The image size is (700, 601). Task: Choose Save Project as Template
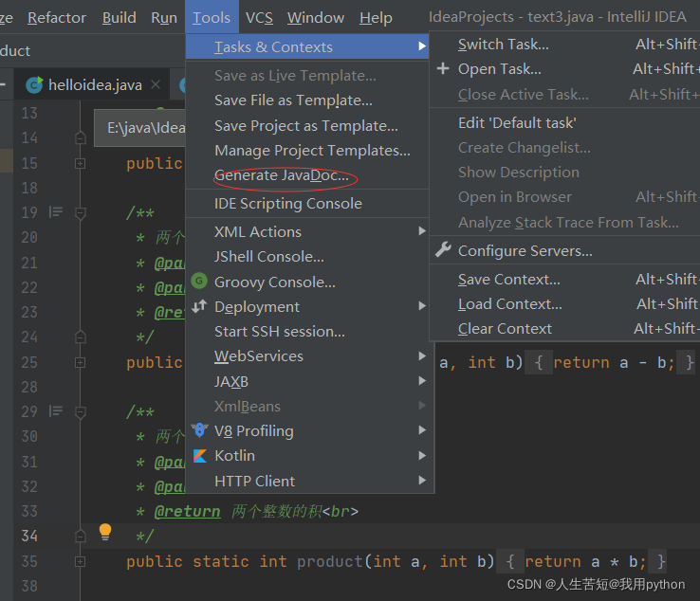(307, 126)
